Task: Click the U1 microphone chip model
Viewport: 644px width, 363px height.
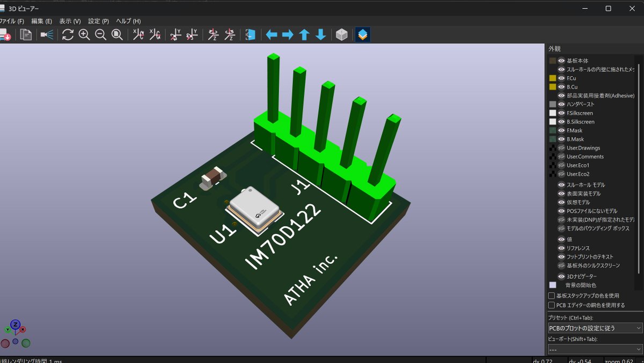Action: point(255,211)
